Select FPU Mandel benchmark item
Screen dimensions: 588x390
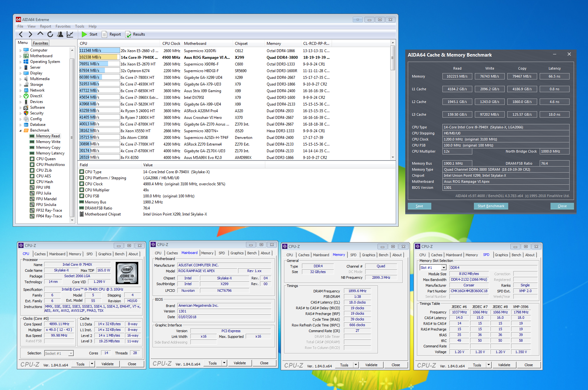[46, 199]
